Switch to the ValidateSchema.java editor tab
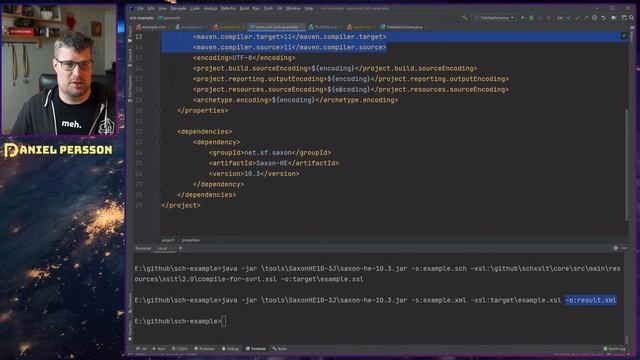This screenshot has width=640, height=360. click(x=402, y=27)
